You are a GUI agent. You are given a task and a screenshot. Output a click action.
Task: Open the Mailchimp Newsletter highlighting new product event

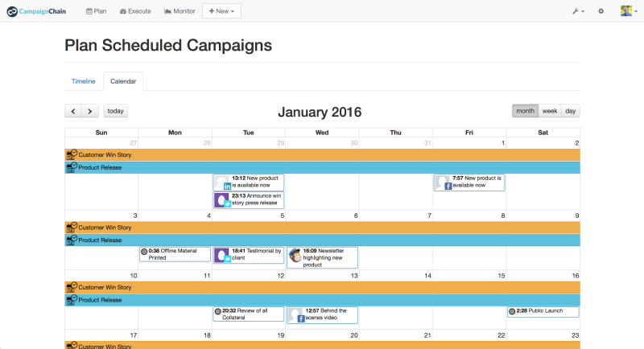coord(323,257)
